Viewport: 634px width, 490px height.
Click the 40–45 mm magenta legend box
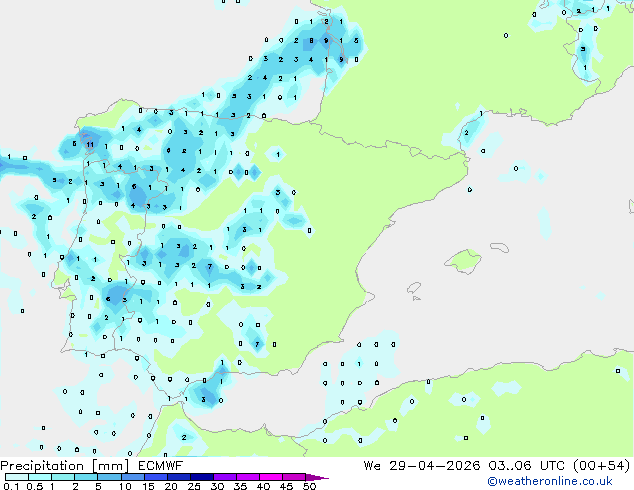tap(271, 477)
